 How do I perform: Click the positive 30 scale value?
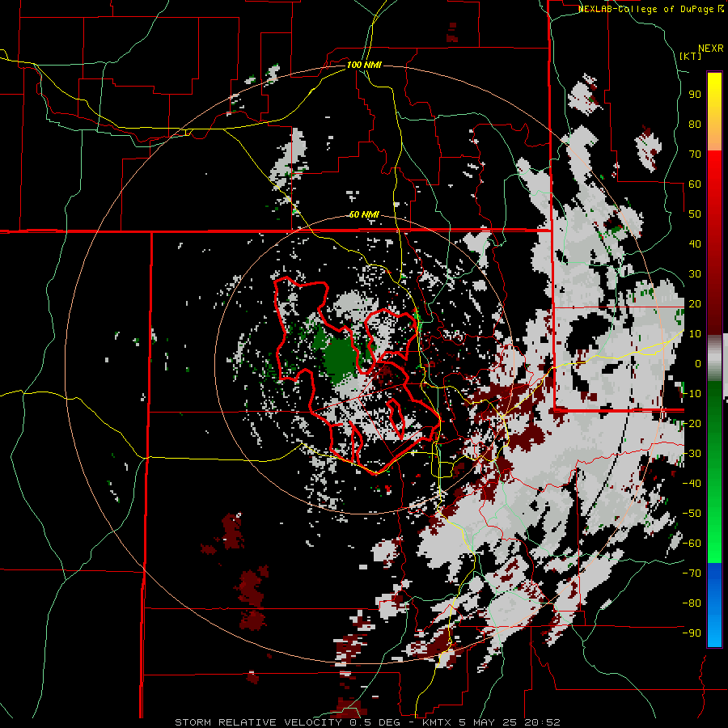(x=695, y=274)
